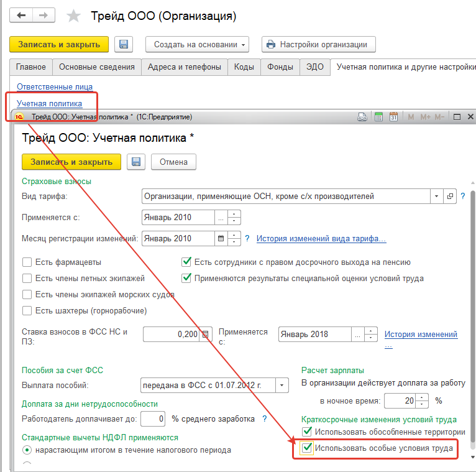Toggle early retirement employees checkbox

tap(186, 262)
